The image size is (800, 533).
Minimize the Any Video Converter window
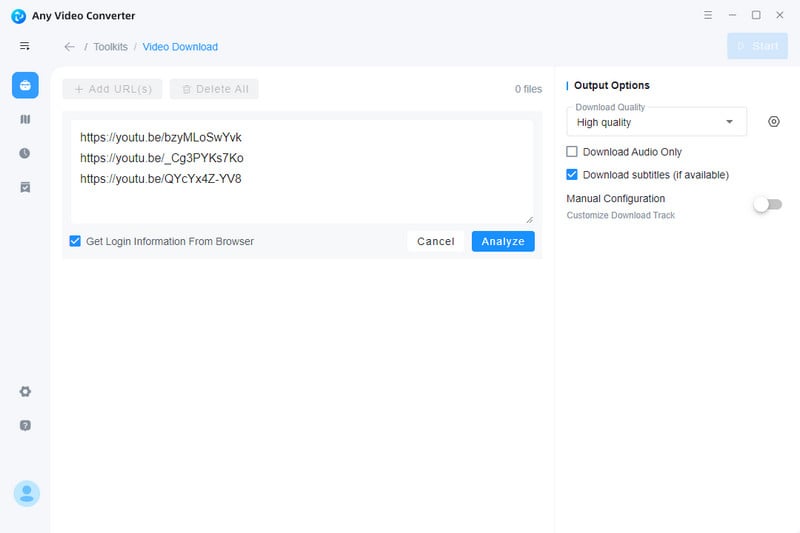click(x=732, y=15)
